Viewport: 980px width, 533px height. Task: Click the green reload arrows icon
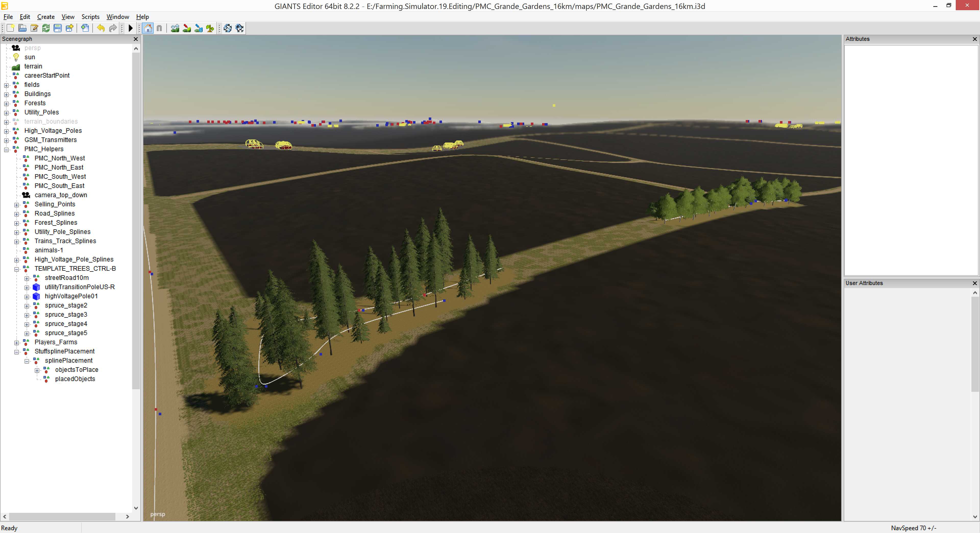pos(46,28)
